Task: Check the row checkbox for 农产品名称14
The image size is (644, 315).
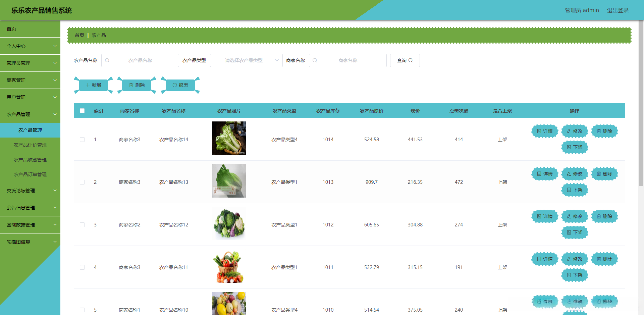Action: pos(82,140)
